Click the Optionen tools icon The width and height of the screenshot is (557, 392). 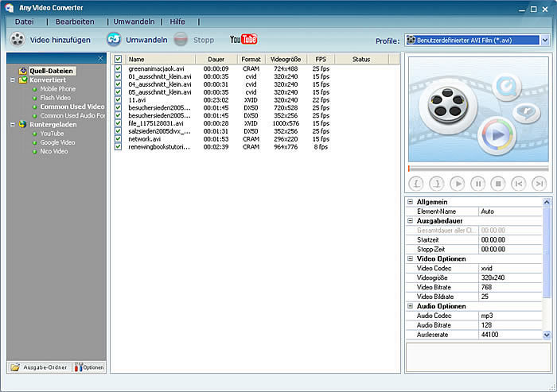78,367
